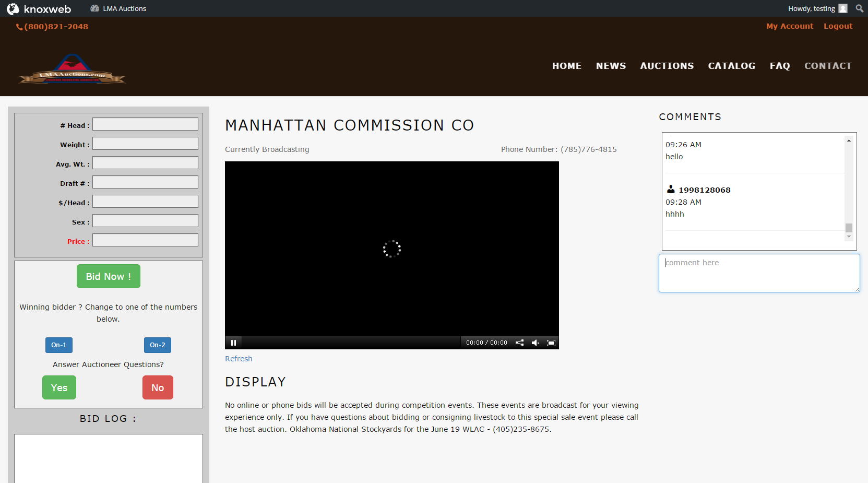This screenshot has height=483, width=868.
Task: Open the AUCTIONS menu item
Action: point(667,66)
